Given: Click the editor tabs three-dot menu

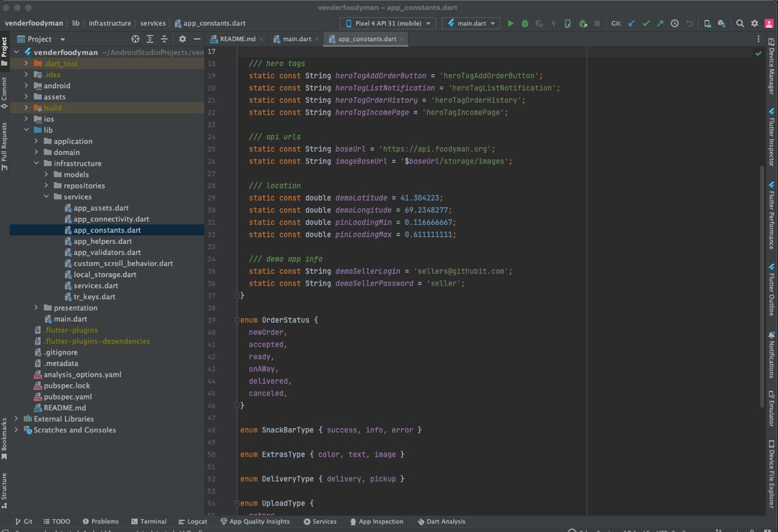Looking at the screenshot, I should pos(758,39).
